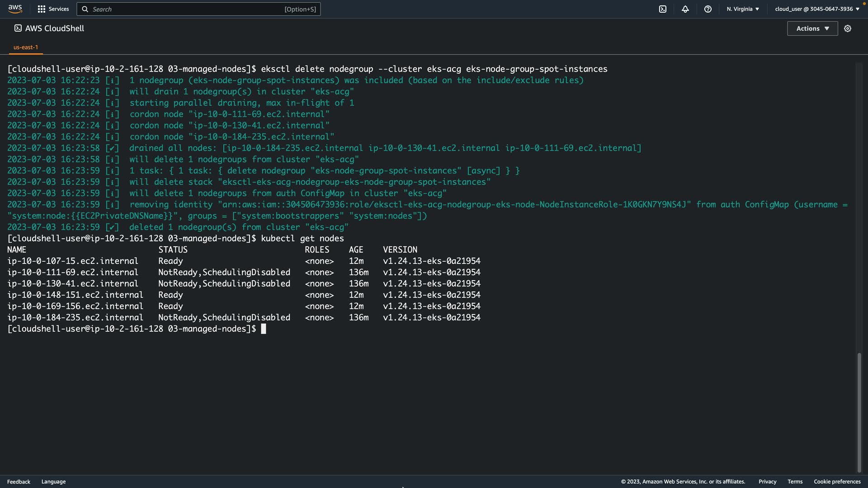The image size is (868, 488).
Task: Click the Feedback link in footer
Action: pos(19,482)
